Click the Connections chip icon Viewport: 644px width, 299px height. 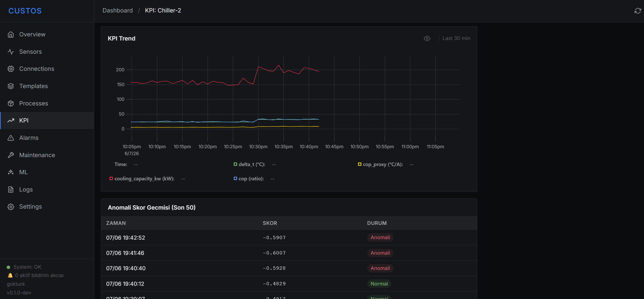tap(11, 69)
